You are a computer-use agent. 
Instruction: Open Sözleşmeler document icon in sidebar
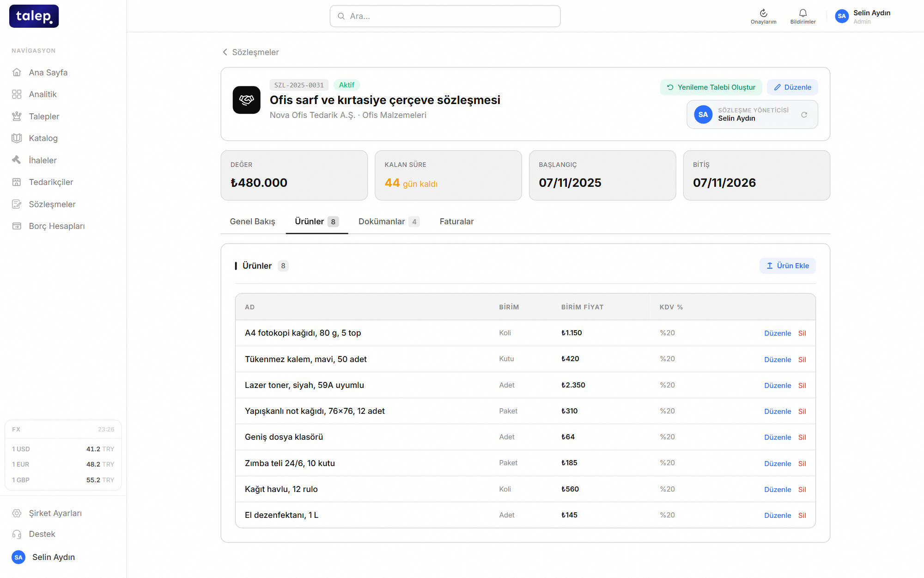17,204
